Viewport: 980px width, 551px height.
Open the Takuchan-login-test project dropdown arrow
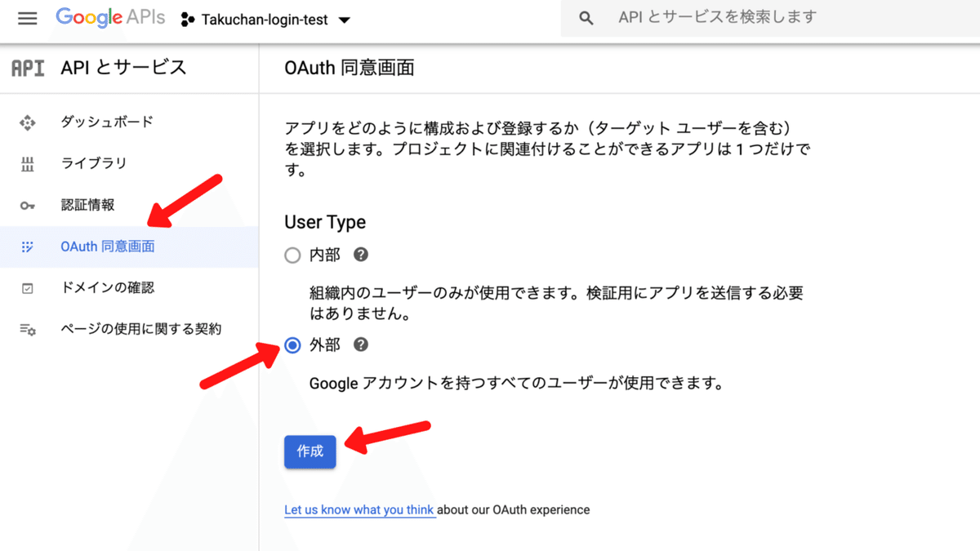pyautogui.click(x=344, y=20)
